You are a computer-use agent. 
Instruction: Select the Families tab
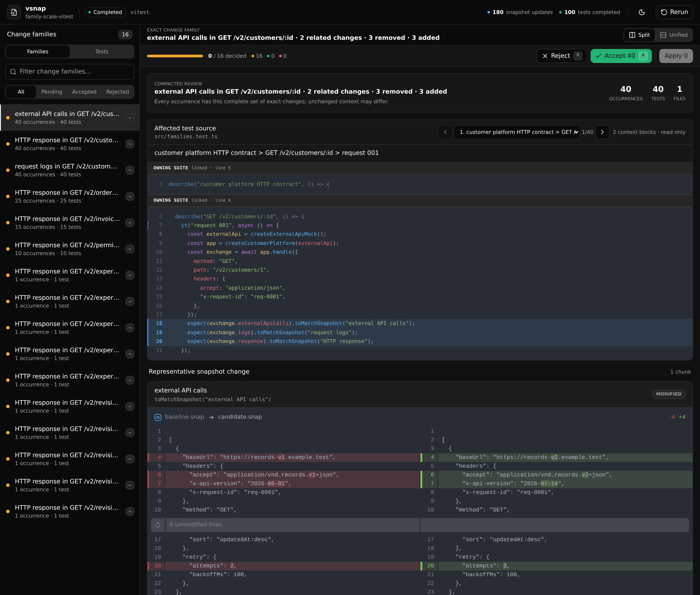[38, 52]
